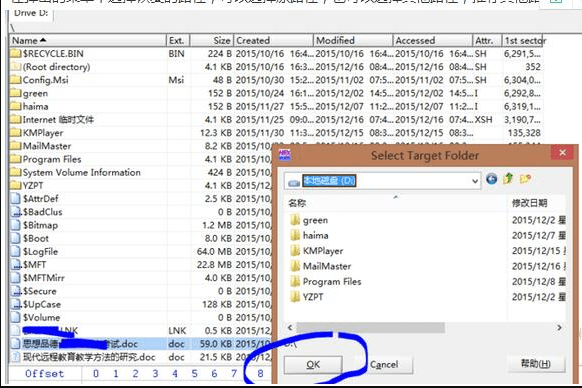This screenshot has height=388, width=582.
Task: Create a new folder using the toolbar icon
Action: click(525, 179)
